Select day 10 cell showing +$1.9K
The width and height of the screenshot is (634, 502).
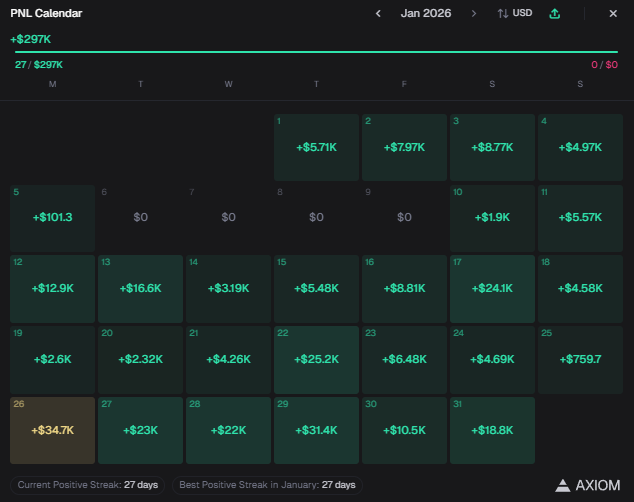point(492,218)
